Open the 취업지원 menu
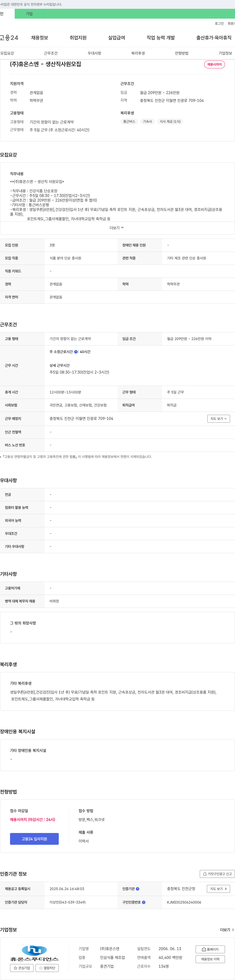 point(78,38)
